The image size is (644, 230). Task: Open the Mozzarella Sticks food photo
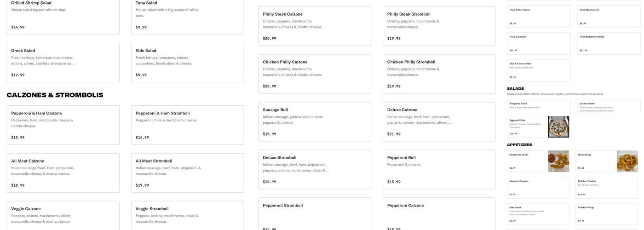pos(558,161)
